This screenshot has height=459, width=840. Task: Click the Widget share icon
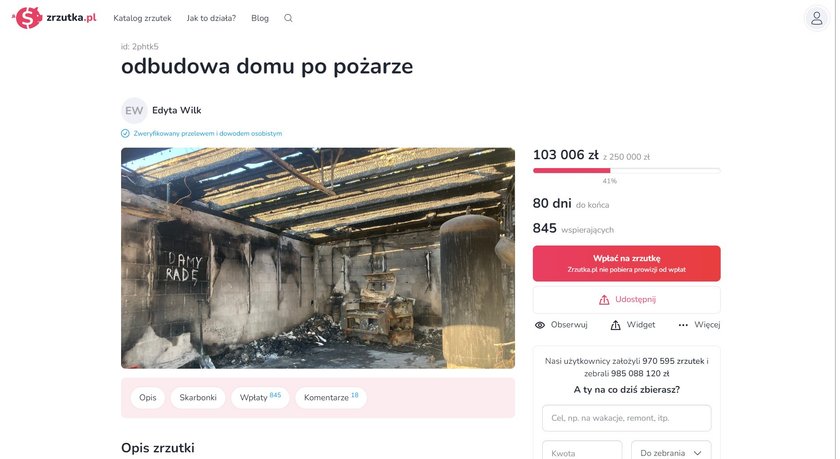tap(616, 325)
